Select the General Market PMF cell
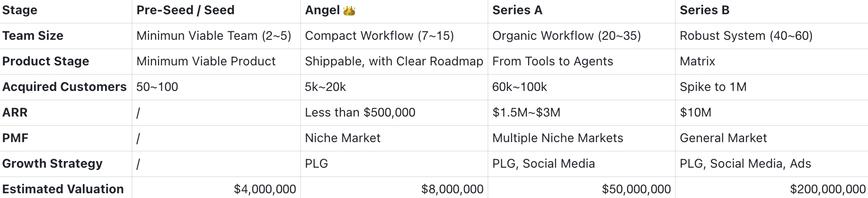 tap(771, 138)
